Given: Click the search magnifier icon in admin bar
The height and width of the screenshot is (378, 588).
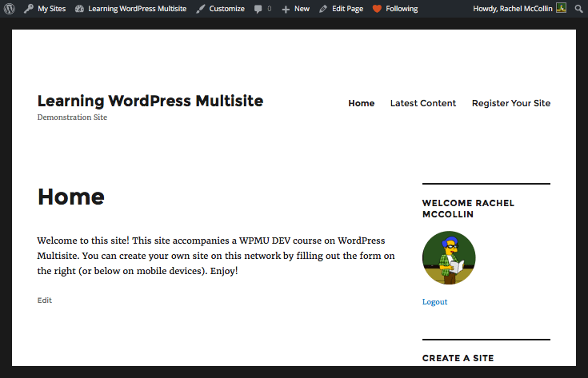Looking at the screenshot, I should point(579,9).
